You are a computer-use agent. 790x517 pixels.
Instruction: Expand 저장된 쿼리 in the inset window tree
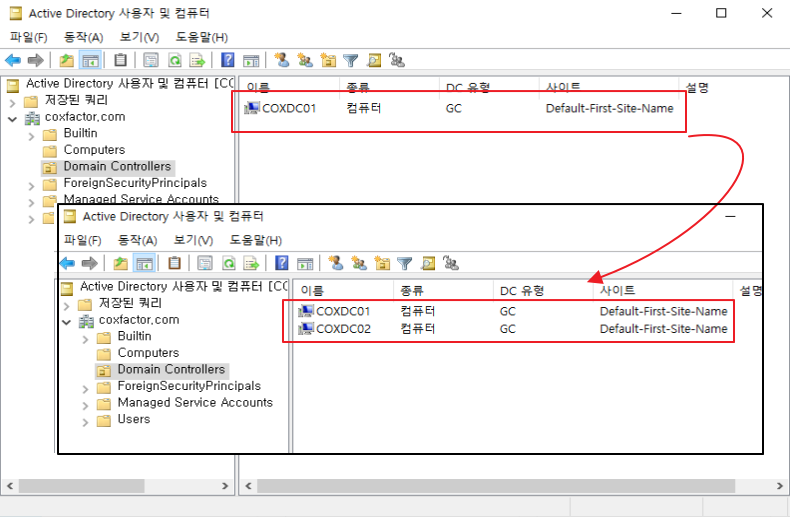pyautogui.click(x=67, y=306)
